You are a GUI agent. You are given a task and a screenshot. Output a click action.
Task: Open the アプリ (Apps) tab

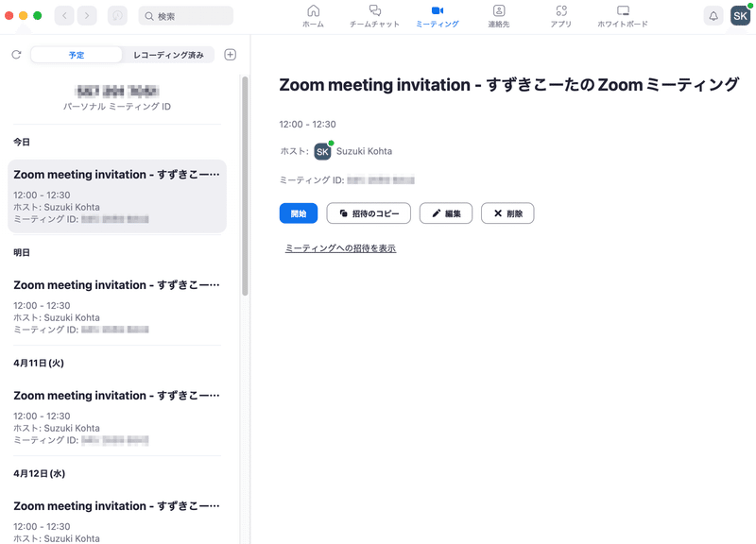[x=561, y=16]
